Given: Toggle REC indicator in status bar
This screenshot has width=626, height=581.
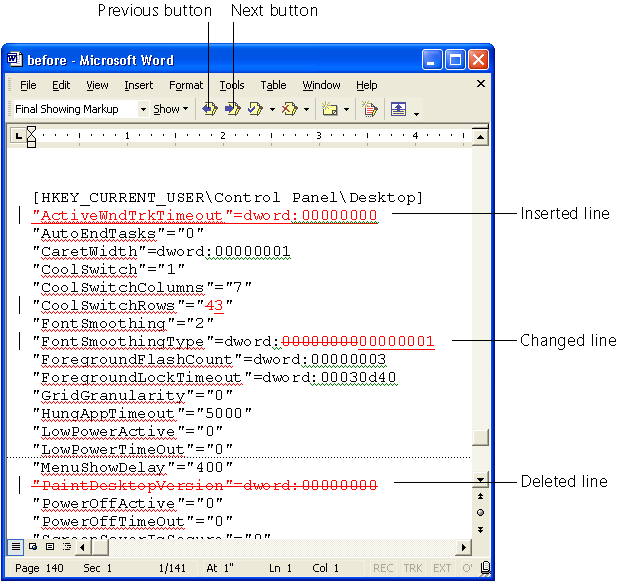Looking at the screenshot, I should point(383,569).
